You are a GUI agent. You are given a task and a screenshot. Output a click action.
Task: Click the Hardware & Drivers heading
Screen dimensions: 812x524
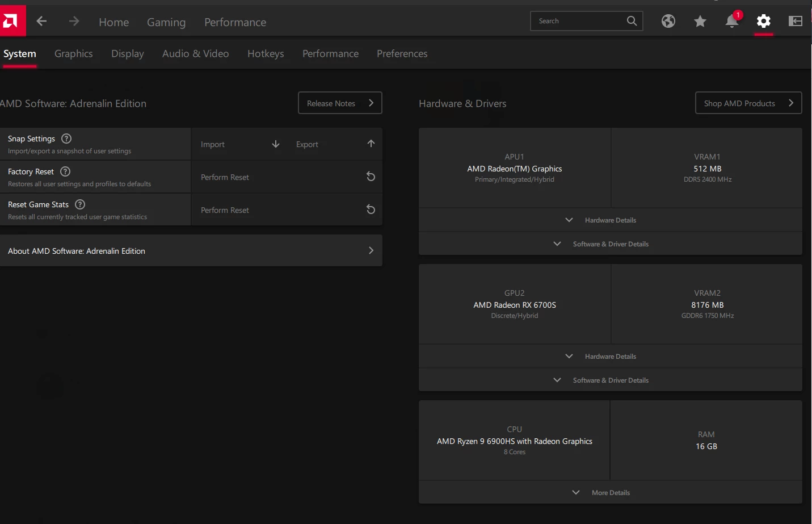(x=462, y=103)
